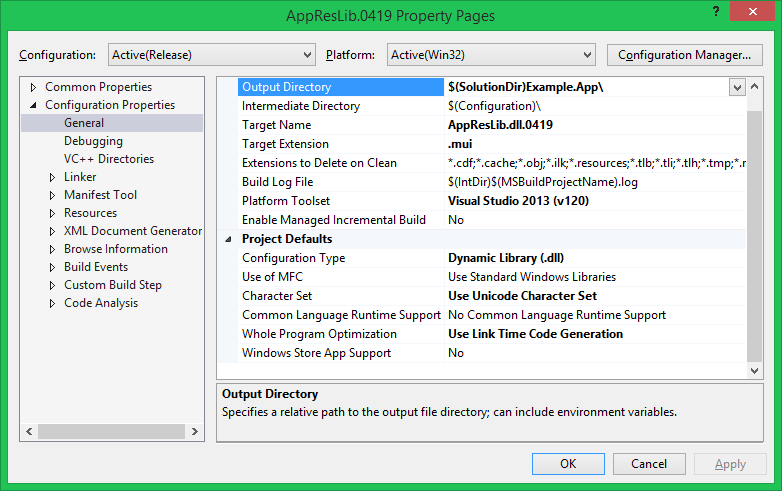Select VC++ Directories in the tree

[108, 159]
